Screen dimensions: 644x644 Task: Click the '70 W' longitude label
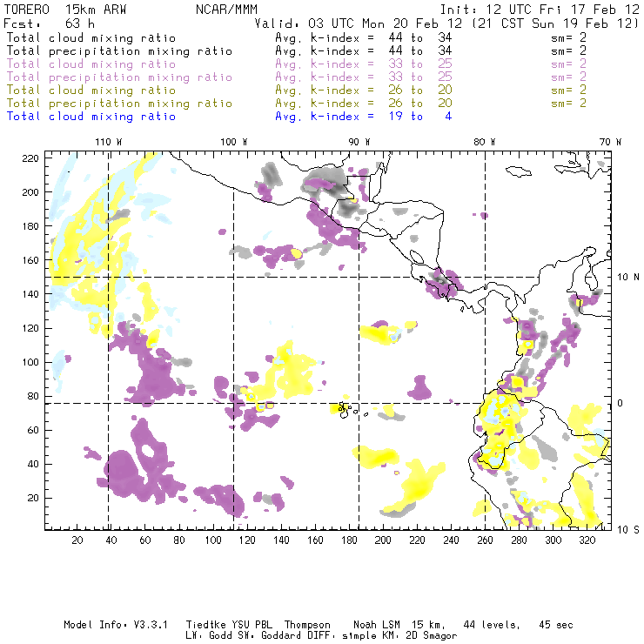click(x=610, y=142)
